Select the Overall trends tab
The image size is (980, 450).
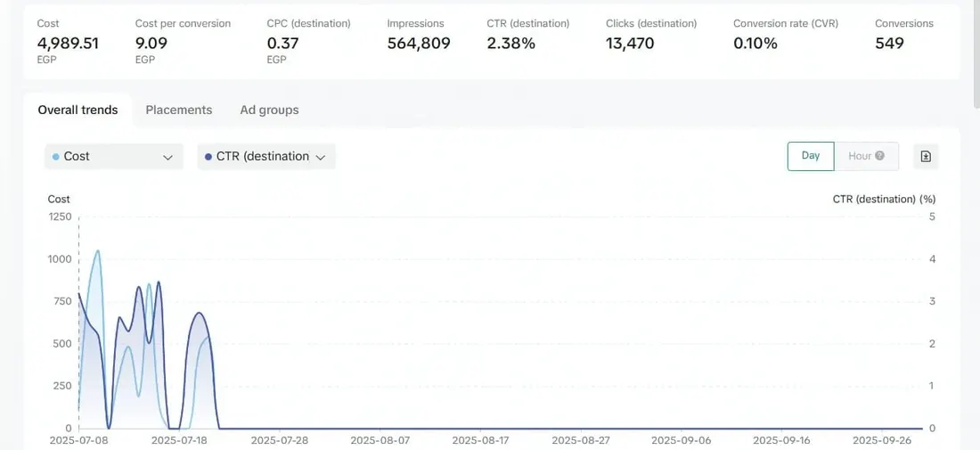(78, 110)
